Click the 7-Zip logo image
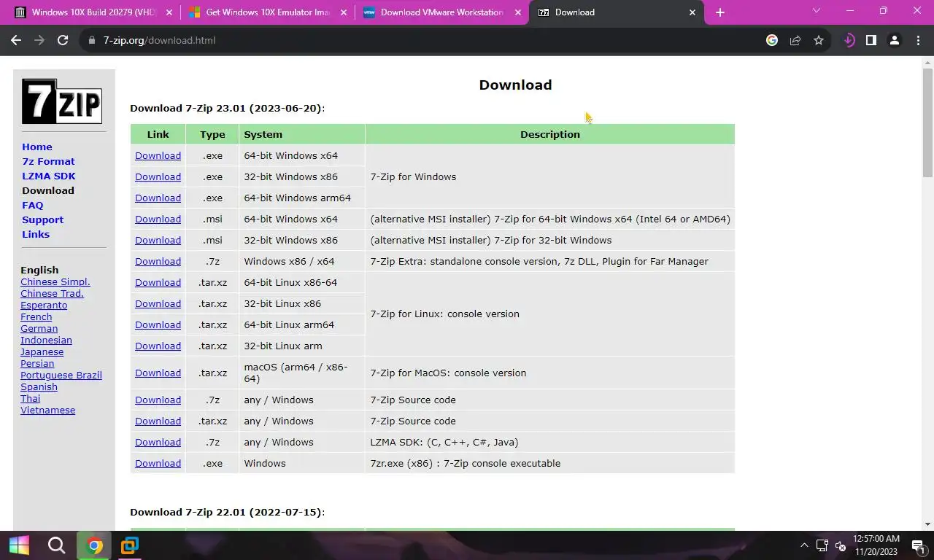Viewport: 934px width, 560px height. pyautogui.click(x=62, y=101)
